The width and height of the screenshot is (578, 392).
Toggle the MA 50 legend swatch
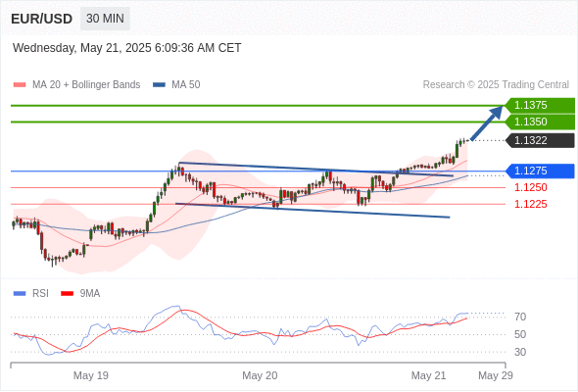point(159,85)
